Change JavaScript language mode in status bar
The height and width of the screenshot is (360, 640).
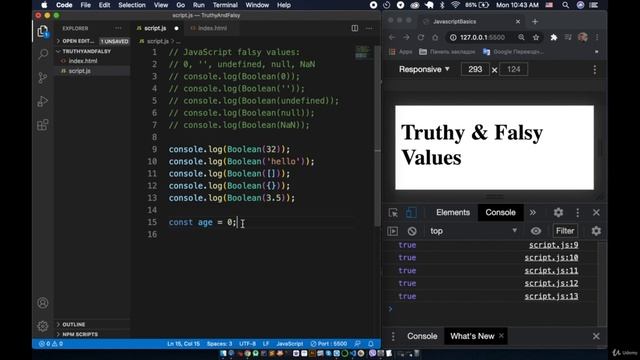(289, 344)
